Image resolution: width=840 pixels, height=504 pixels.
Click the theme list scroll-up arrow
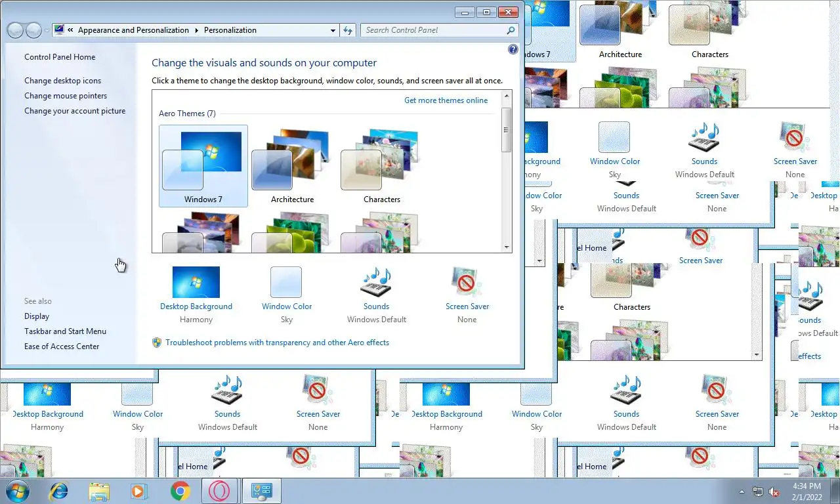pos(507,96)
